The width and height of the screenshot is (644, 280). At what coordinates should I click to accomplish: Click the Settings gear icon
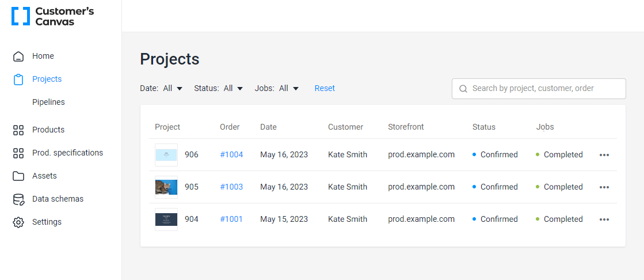click(x=18, y=222)
